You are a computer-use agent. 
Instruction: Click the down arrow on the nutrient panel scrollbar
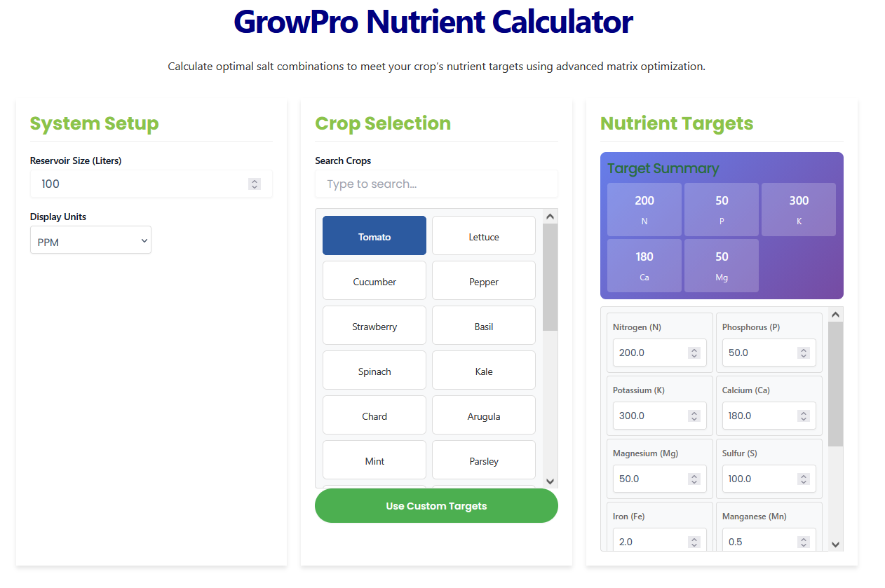tap(835, 545)
